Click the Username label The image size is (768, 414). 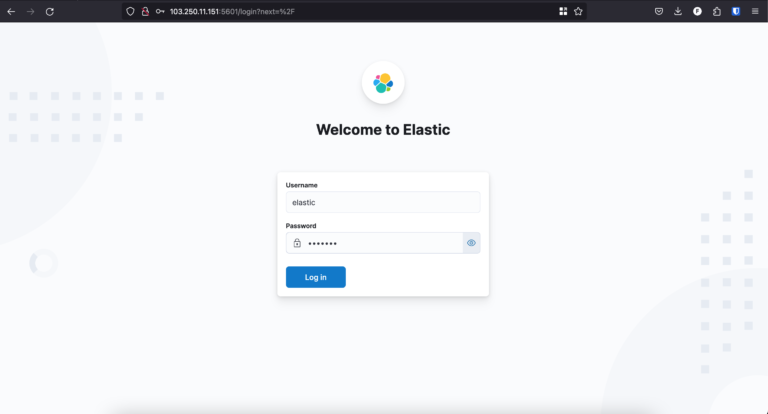point(302,185)
